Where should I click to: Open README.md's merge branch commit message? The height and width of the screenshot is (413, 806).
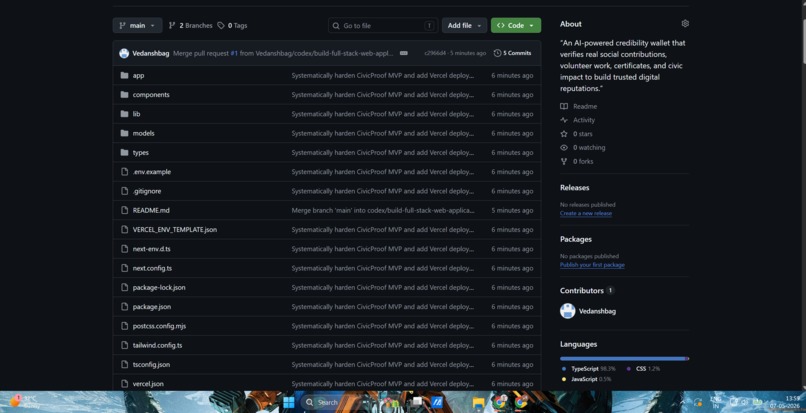pyautogui.click(x=383, y=210)
